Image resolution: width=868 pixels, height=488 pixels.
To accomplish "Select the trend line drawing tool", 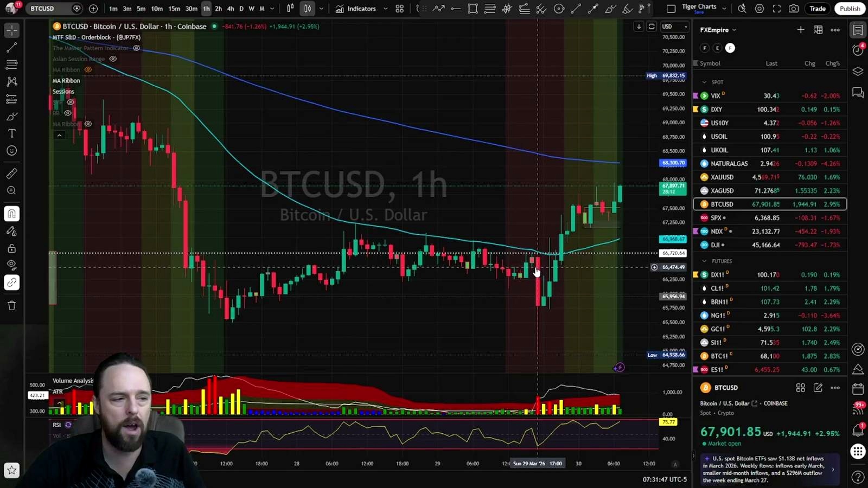I will (x=12, y=48).
